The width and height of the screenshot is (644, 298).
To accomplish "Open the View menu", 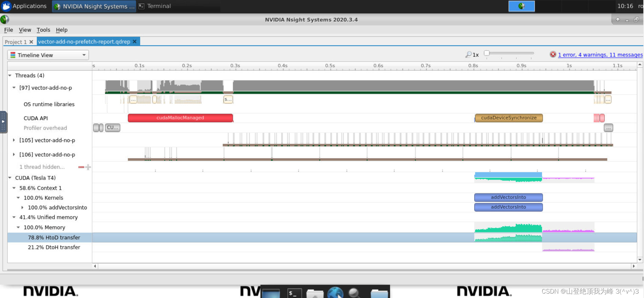I will pyautogui.click(x=25, y=30).
